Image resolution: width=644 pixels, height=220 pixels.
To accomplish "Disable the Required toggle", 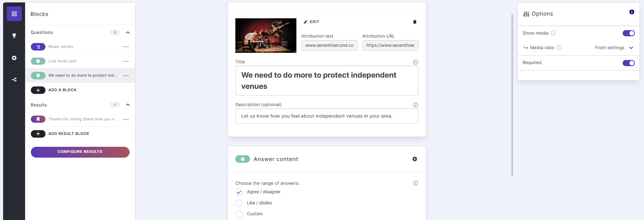I will pos(628,63).
